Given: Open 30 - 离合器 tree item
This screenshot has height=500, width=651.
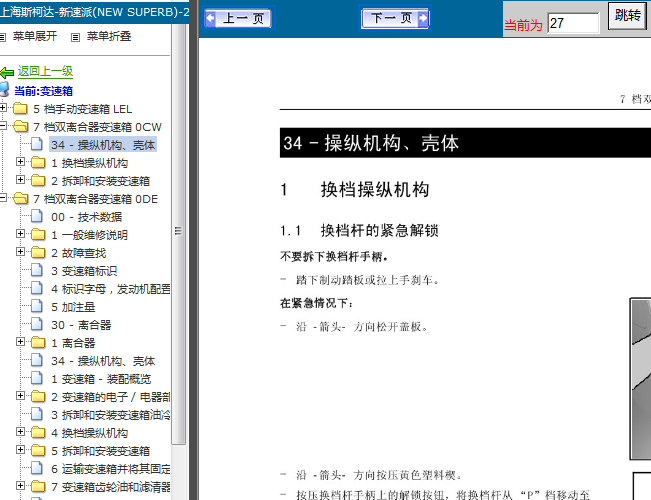Looking at the screenshot, I should pyautogui.click(x=81, y=325).
